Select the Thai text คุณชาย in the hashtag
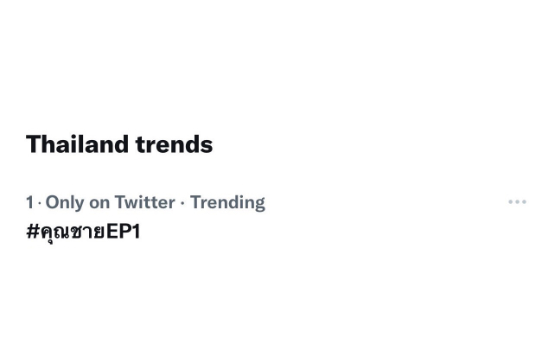The height and width of the screenshot is (360, 555). [73, 233]
